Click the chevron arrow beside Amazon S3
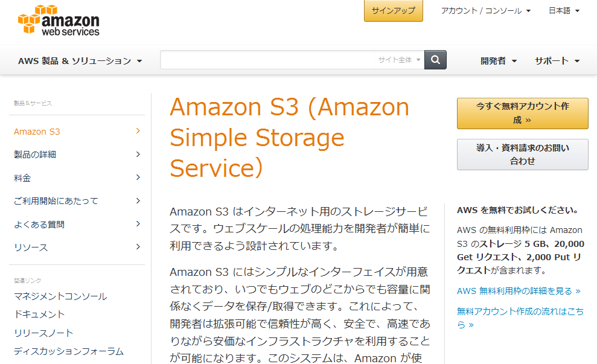 (x=138, y=131)
